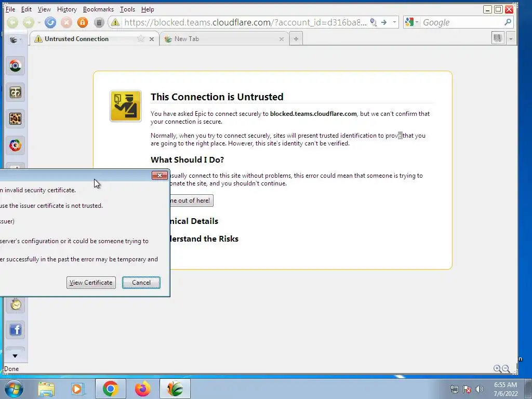Open the Windows Start menu orb
Image resolution: width=532 pixels, height=399 pixels.
click(x=14, y=389)
